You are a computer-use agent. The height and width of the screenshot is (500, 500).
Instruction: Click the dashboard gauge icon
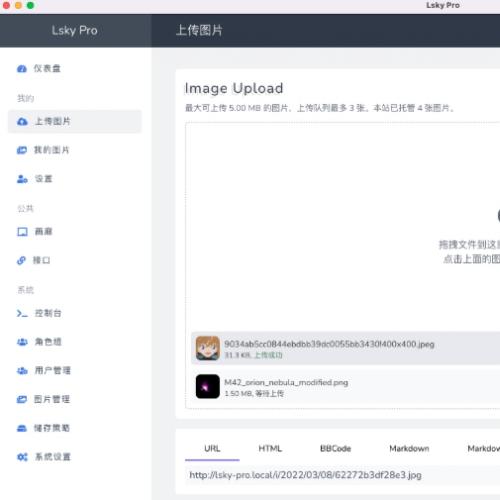[x=22, y=69]
